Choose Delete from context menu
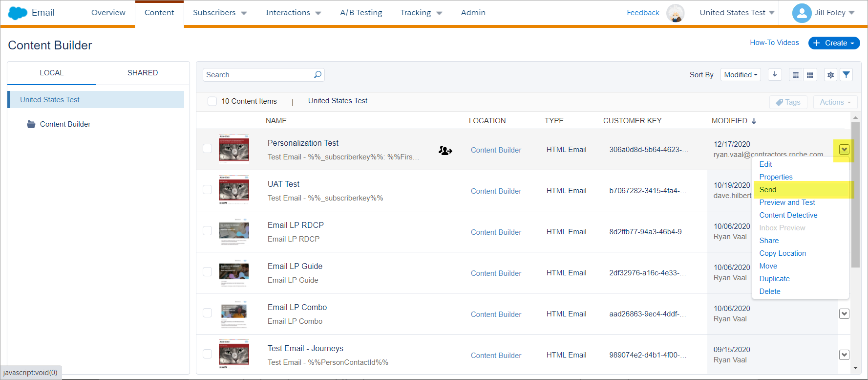This screenshot has width=868, height=380. [770, 291]
